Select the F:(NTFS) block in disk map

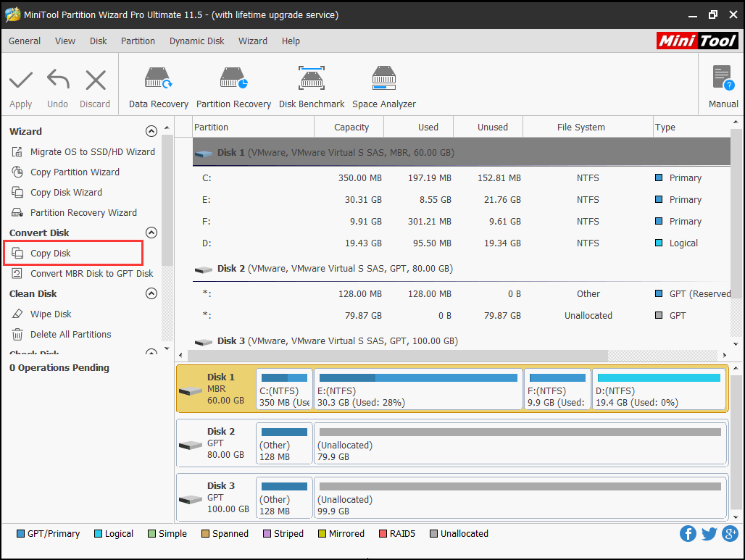557,390
